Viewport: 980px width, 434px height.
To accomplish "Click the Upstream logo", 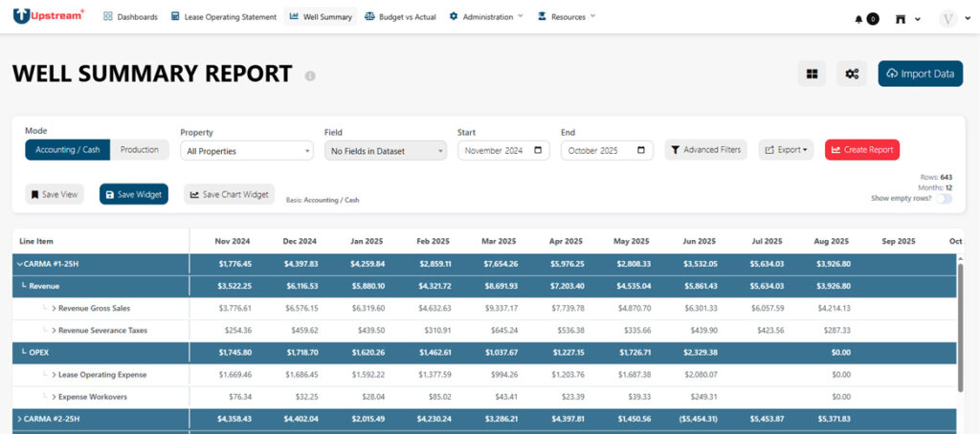I will tap(49, 16).
